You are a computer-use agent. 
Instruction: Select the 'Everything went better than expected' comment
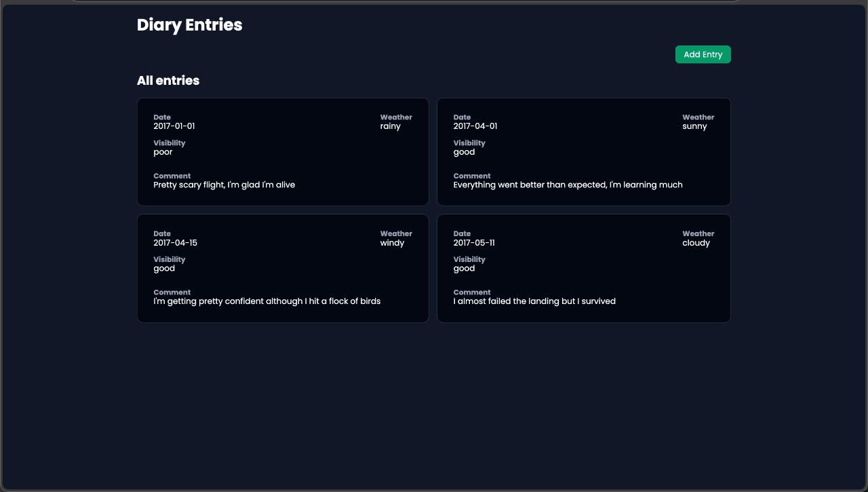568,185
